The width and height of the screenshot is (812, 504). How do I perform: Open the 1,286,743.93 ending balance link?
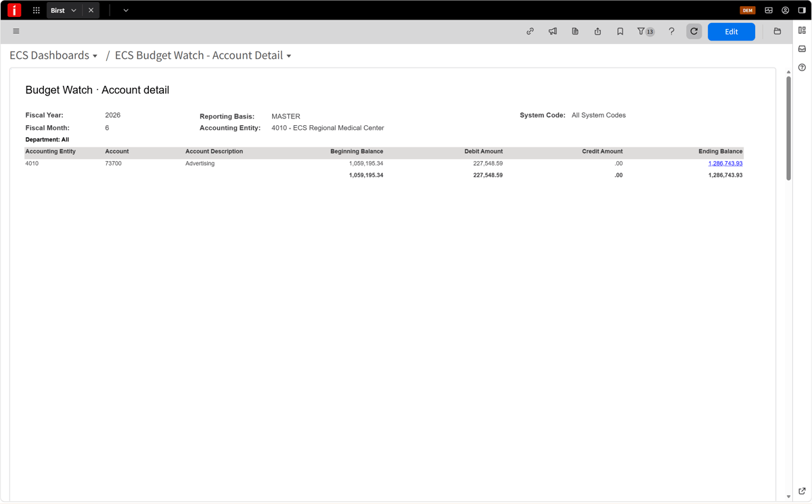725,164
